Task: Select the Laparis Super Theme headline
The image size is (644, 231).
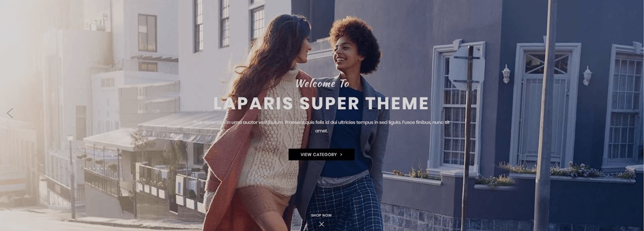Action: (321, 103)
